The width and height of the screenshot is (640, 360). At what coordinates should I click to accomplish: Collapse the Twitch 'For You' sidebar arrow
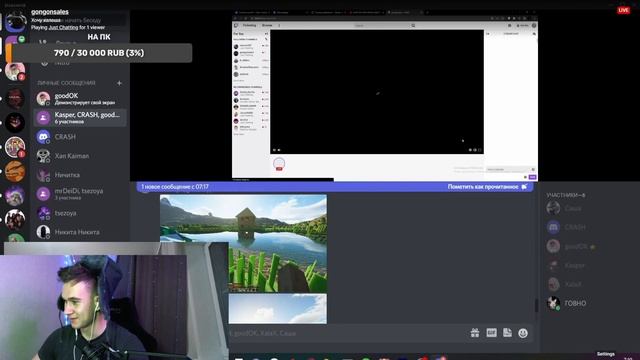coord(267,33)
